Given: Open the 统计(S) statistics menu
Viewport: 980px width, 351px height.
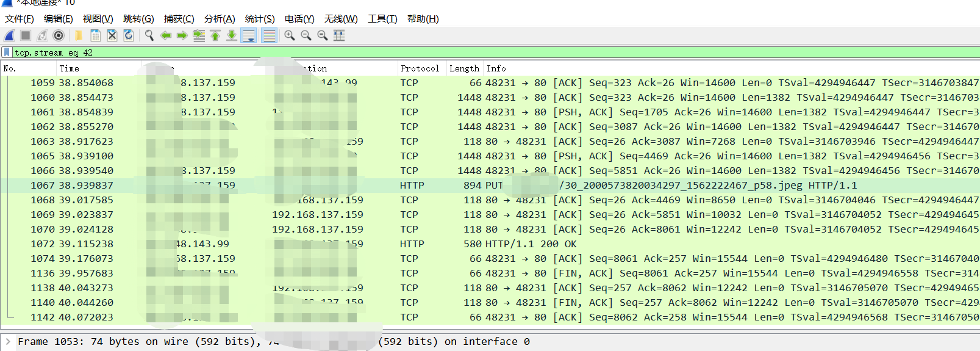Looking at the screenshot, I should pyautogui.click(x=260, y=19).
